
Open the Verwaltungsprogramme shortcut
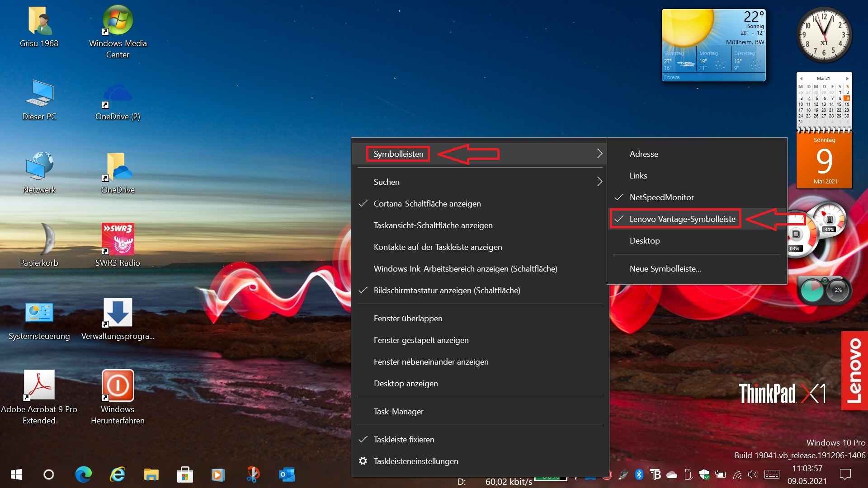[x=118, y=320]
